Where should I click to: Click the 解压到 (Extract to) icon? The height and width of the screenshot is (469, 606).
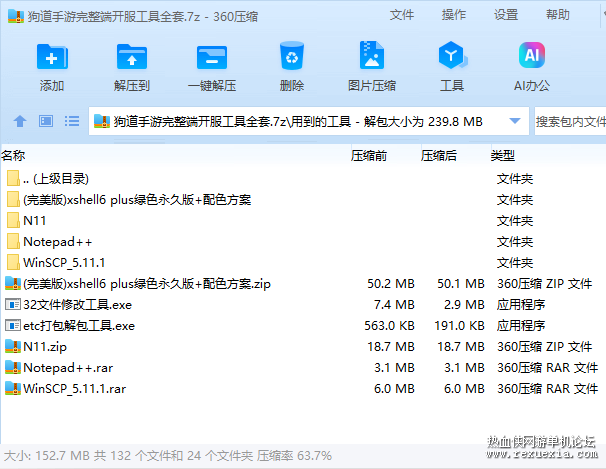click(132, 57)
